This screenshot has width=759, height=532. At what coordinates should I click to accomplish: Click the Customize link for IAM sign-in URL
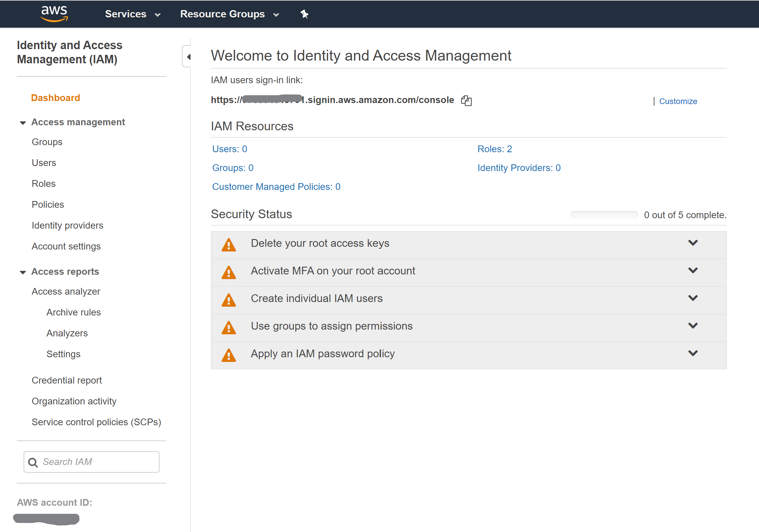pyautogui.click(x=678, y=101)
